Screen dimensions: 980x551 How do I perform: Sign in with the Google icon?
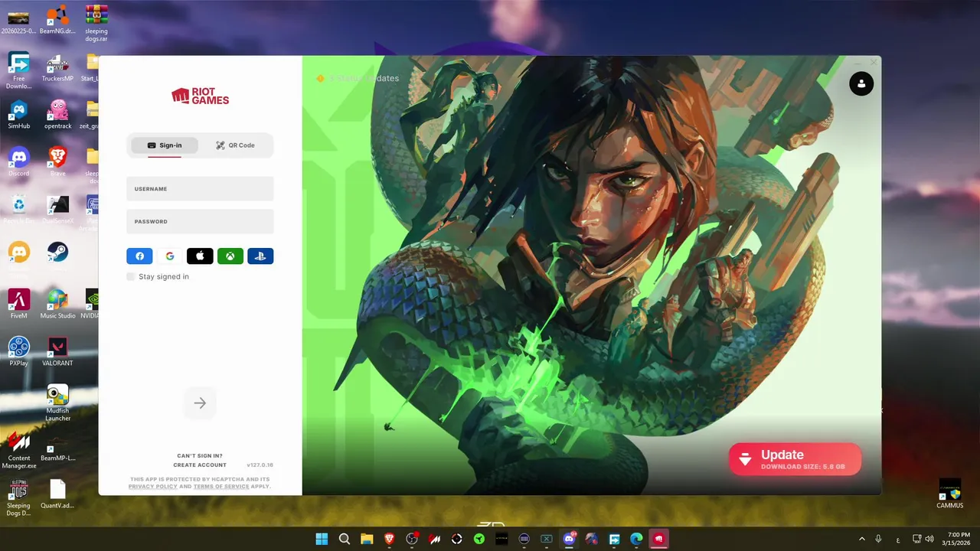(170, 256)
